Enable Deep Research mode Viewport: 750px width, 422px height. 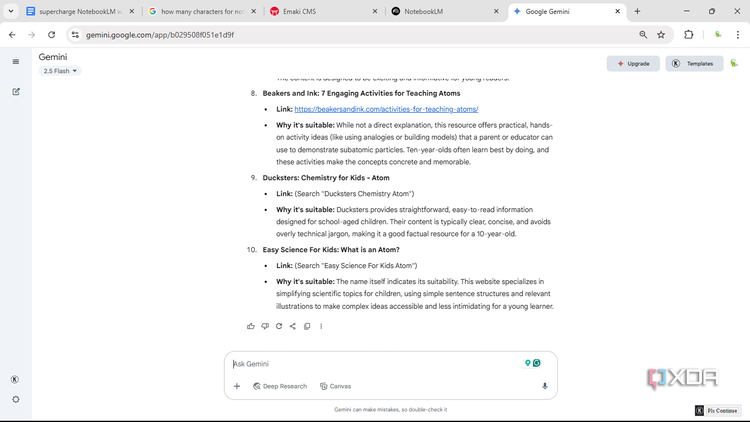point(280,386)
